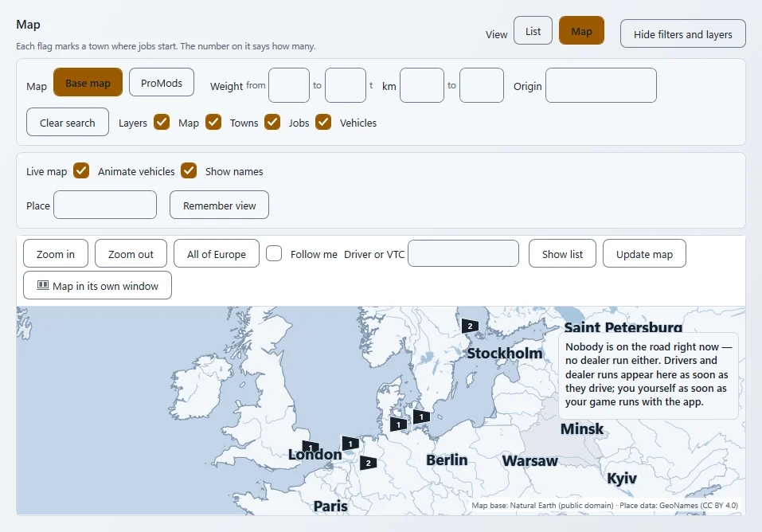Click the Weight to field

346,85
